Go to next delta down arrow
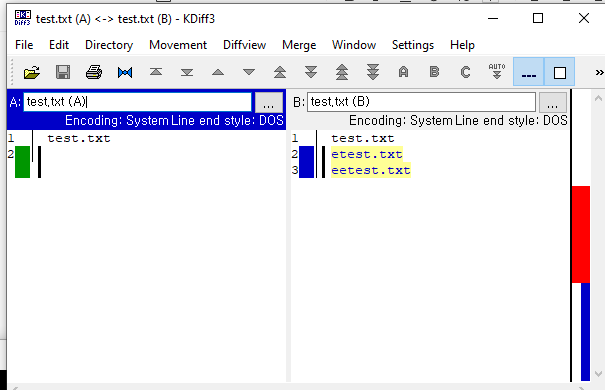Image resolution: width=605 pixels, height=390 pixels. click(x=249, y=72)
